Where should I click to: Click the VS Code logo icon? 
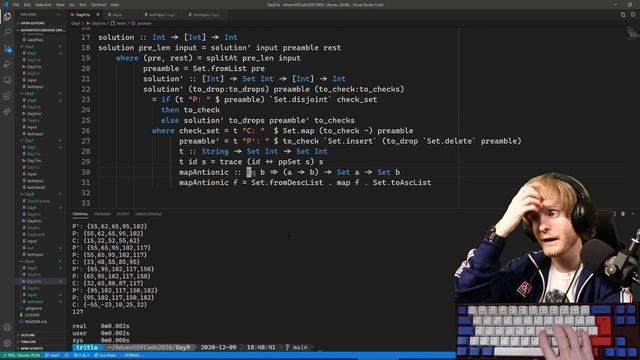point(5,4)
